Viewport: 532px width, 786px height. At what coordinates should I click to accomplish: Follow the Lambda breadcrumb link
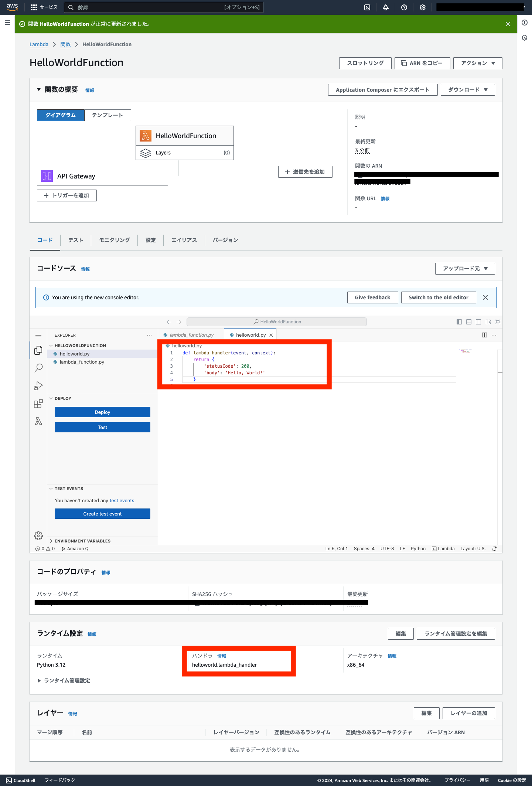pyautogui.click(x=39, y=44)
